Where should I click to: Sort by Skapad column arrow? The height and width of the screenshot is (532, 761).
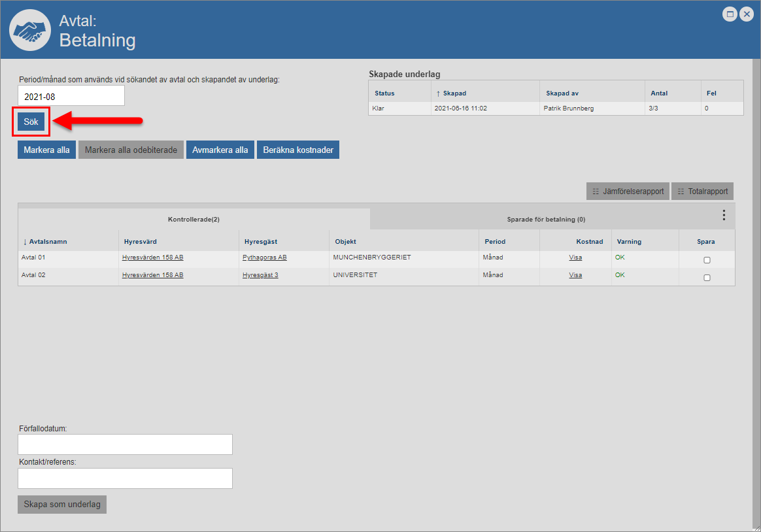438,93
